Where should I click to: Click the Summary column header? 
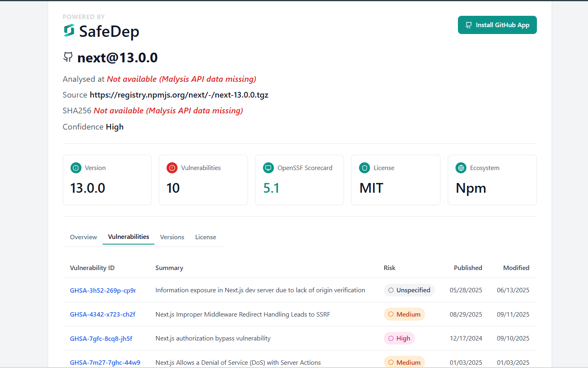169,268
